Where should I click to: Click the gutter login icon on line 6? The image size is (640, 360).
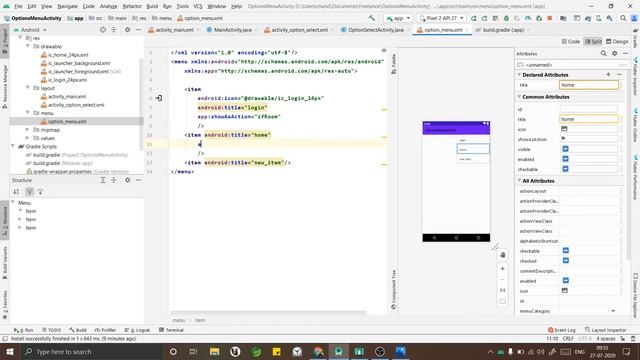pos(159,98)
